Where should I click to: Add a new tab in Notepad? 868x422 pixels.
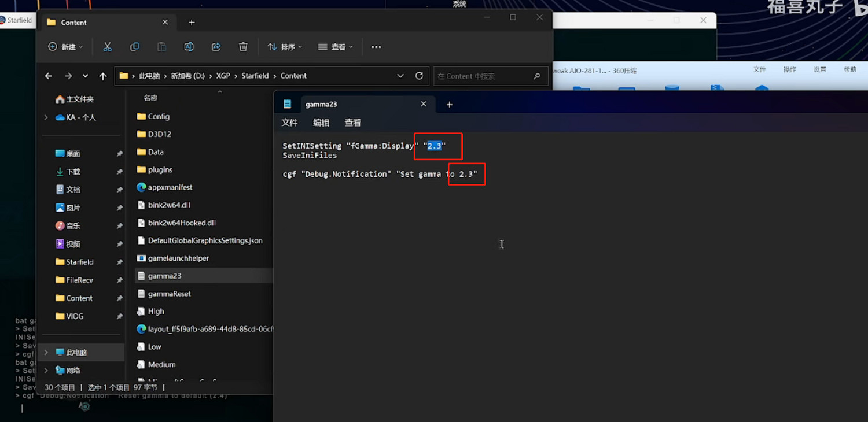(449, 105)
